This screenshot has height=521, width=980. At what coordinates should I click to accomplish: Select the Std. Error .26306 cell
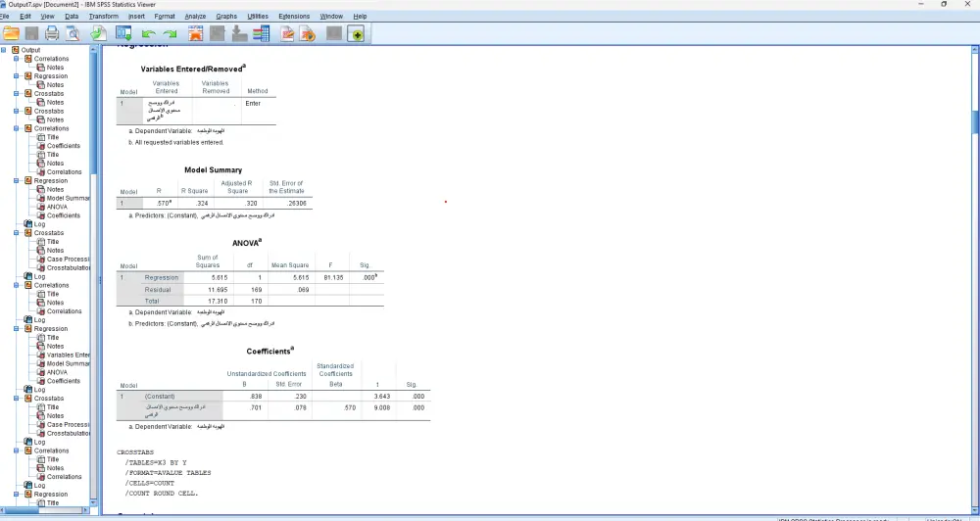tap(287, 203)
